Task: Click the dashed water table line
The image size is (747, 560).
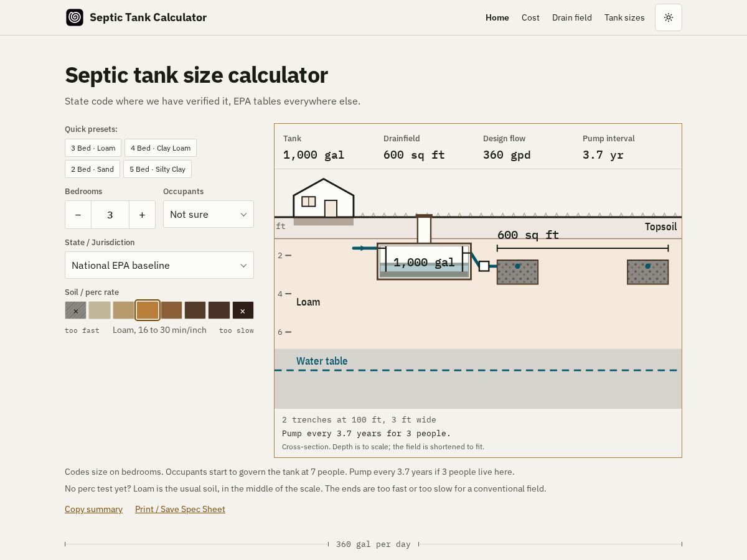Action: pos(476,370)
